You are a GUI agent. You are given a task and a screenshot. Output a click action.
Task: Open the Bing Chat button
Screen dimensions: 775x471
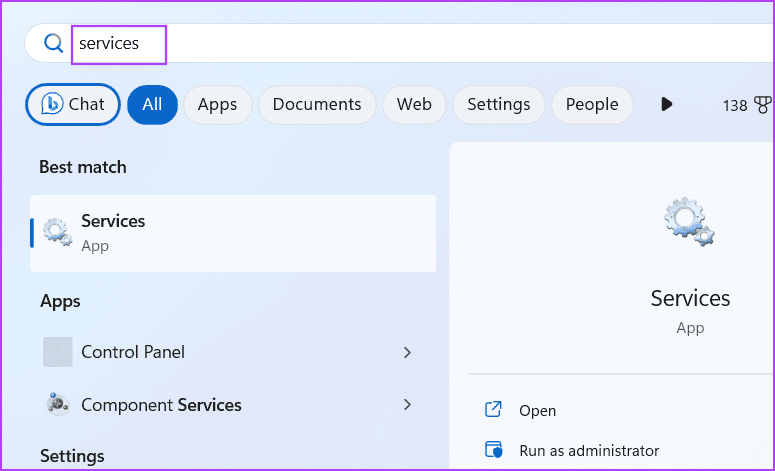tap(73, 104)
